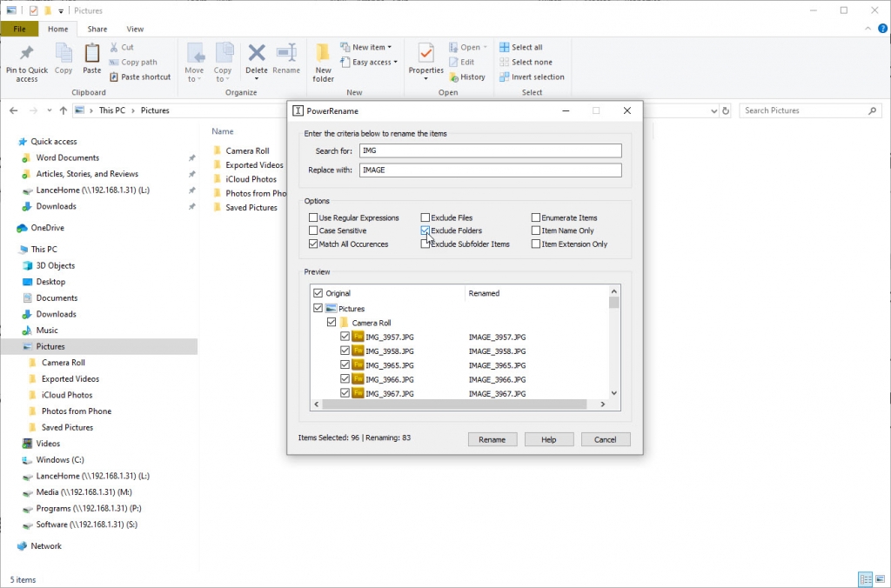
Task: Click the Delete icon in Organize group
Action: point(256,57)
